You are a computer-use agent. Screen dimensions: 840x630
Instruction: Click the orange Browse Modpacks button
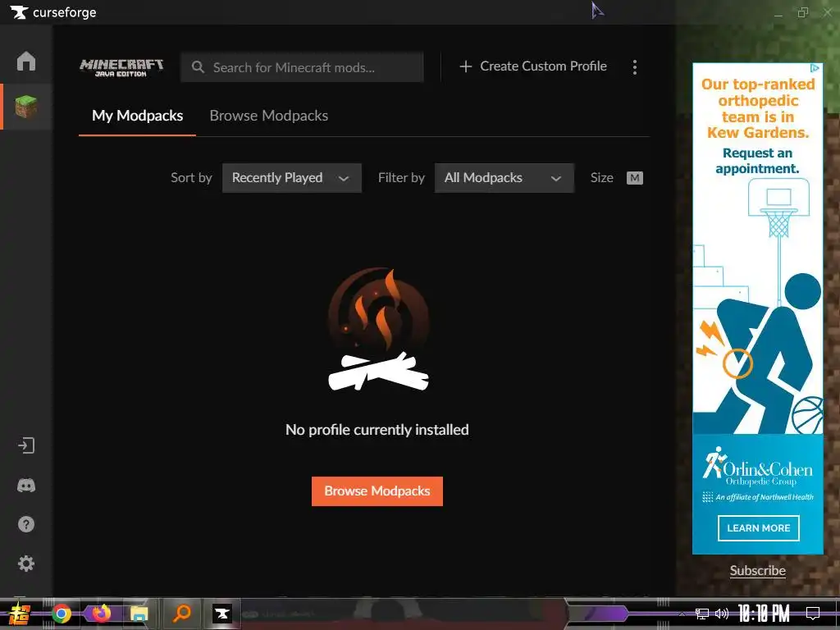pos(377,491)
